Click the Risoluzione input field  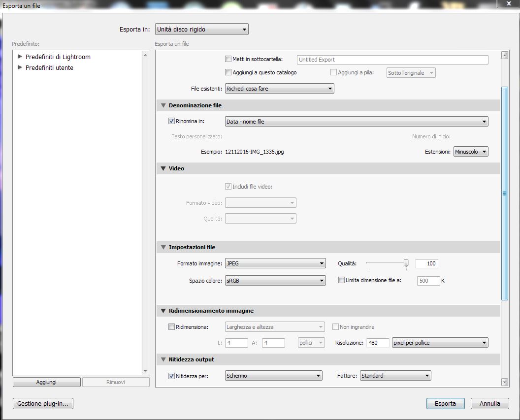click(x=378, y=343)
